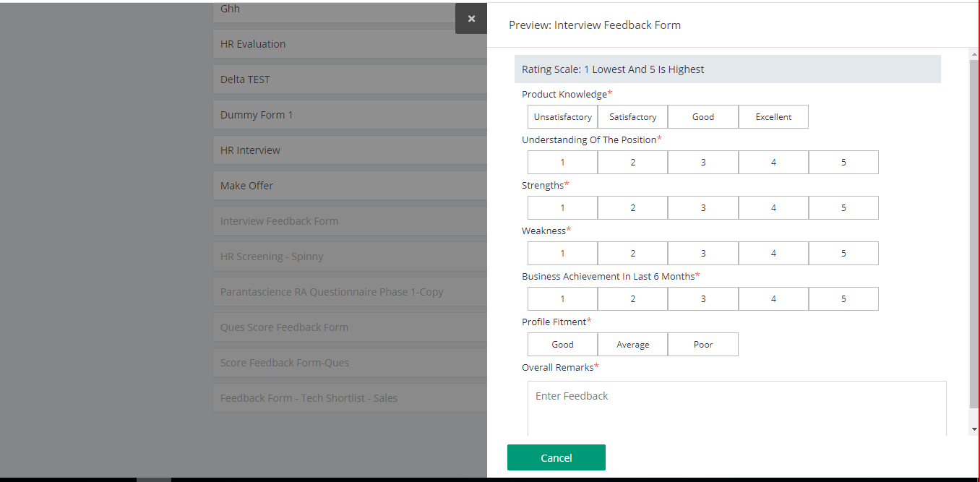The width and height of the screenshot is (980, 482).
Task: Rate Understanding Of The Position as 3
Action: click(x=702, y=162)
